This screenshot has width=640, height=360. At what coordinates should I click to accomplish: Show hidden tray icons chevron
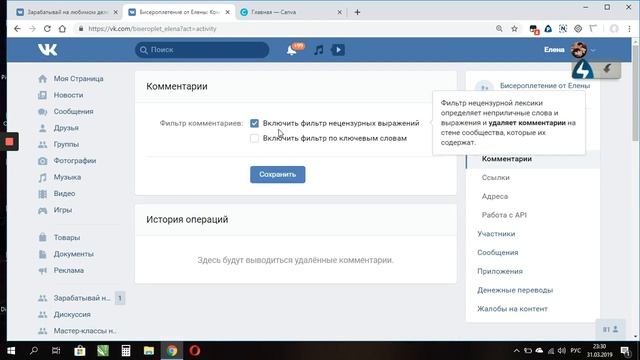516,351
